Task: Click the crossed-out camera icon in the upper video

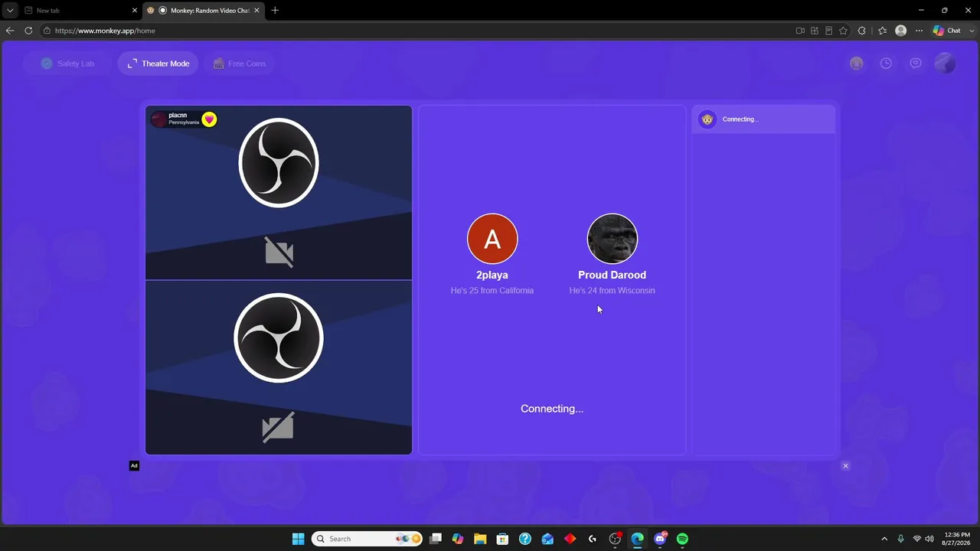Action: tap(279, 252)
